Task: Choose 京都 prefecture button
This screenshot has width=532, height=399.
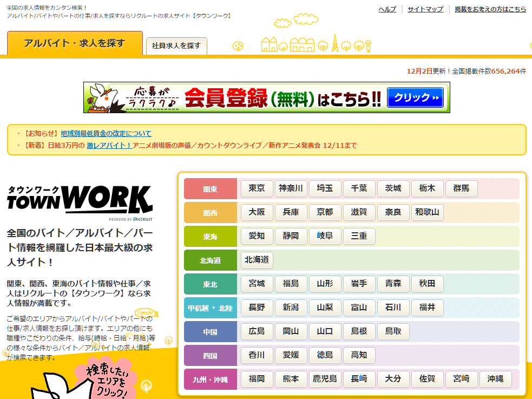Action: click(325, 212)
